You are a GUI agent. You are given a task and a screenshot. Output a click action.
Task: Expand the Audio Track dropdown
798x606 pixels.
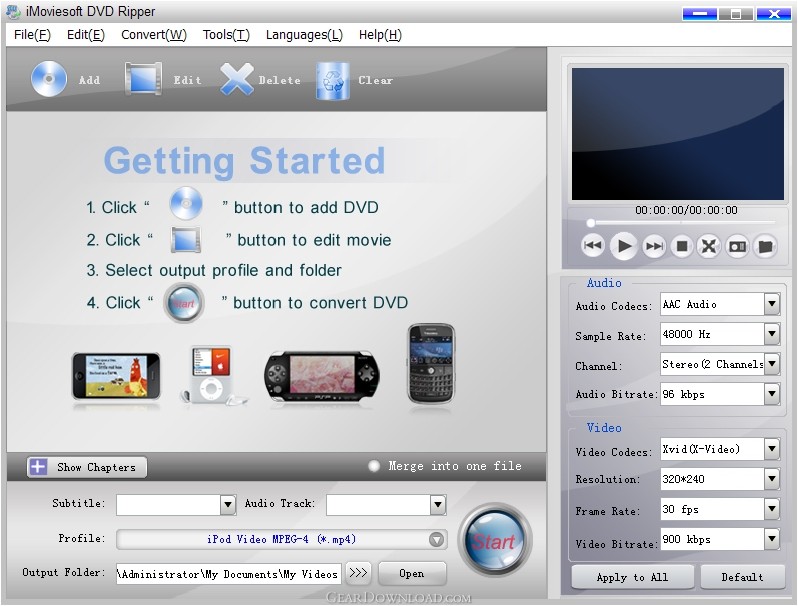(x=438, y=505)
